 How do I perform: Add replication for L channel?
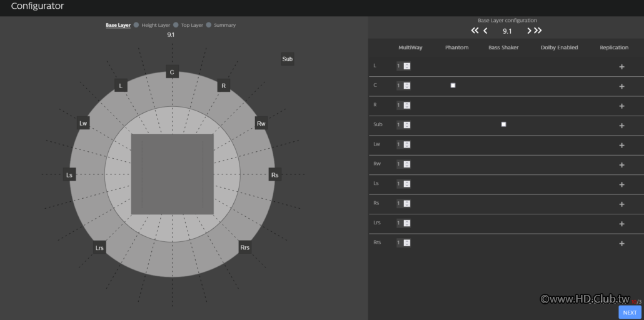(x=621, y=66)
